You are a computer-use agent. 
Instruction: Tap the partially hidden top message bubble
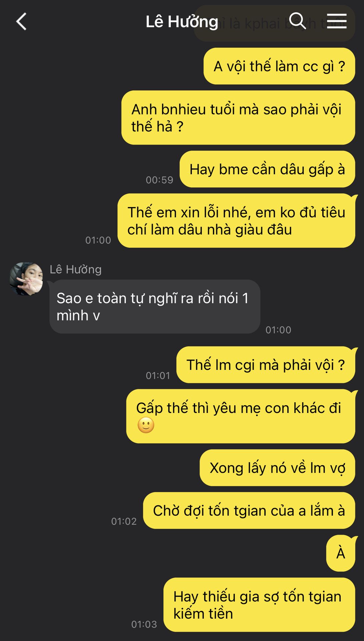274,23
